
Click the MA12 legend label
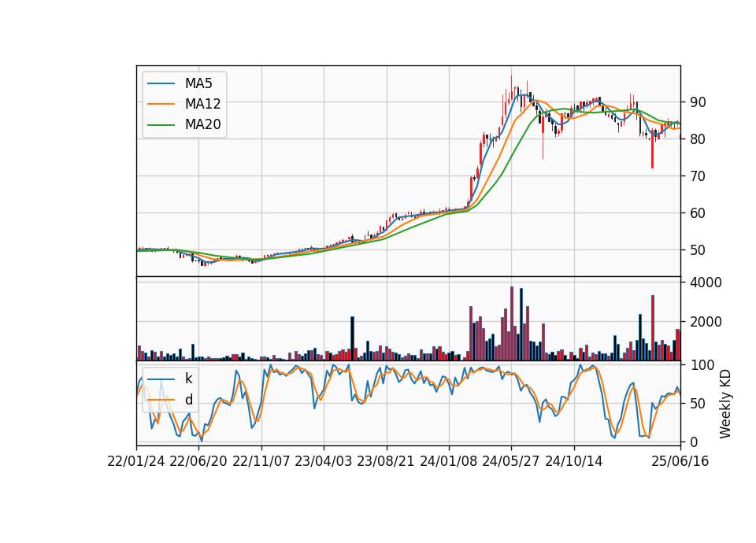(x=202, y=104)
